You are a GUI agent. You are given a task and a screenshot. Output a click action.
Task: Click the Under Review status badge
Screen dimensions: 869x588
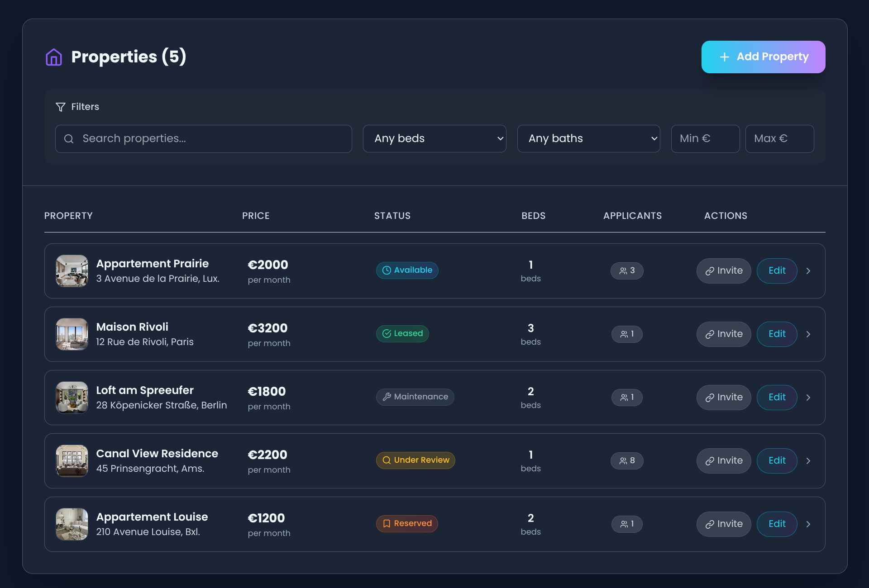point(415,460)
